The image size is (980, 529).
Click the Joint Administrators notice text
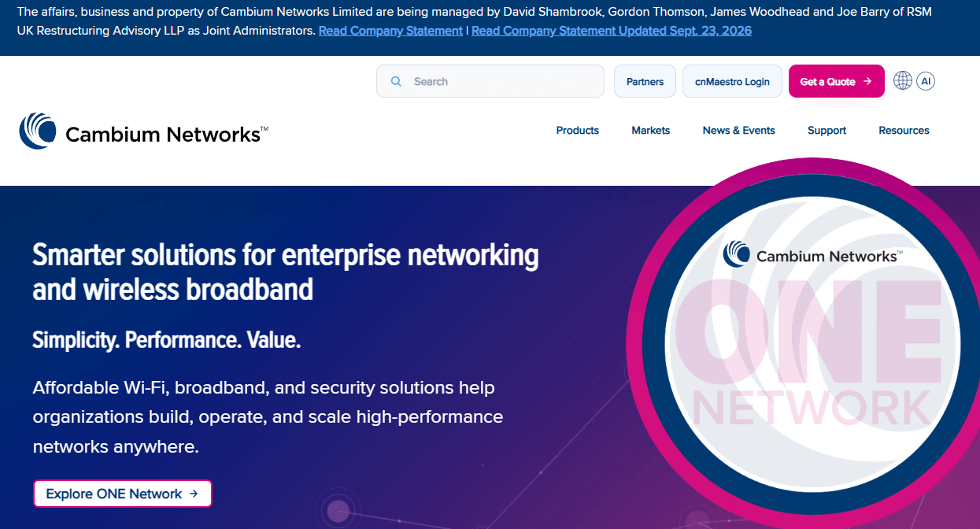coord(475,21)
